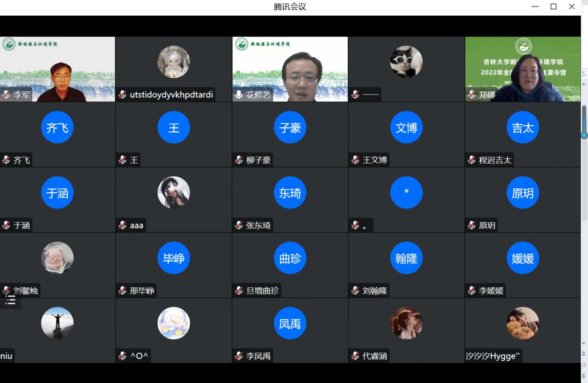
Task: Select the blue 齐飞 avatar circle
Action: (57, 127)
